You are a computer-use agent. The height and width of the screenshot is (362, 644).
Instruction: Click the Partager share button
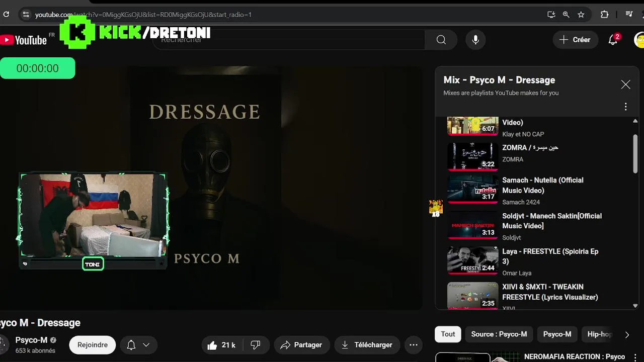pyautogui.click(x=301, y=345)
